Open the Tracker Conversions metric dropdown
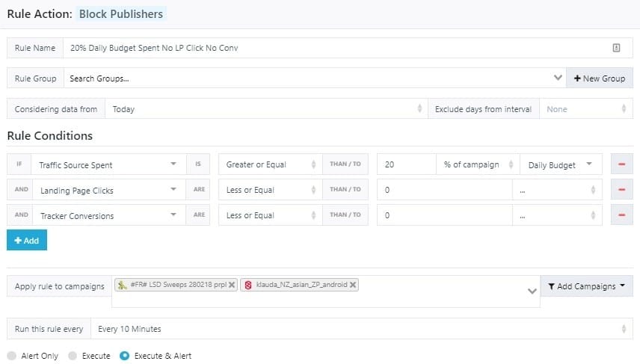The image size is (640, 364). [x=108, y=215]
